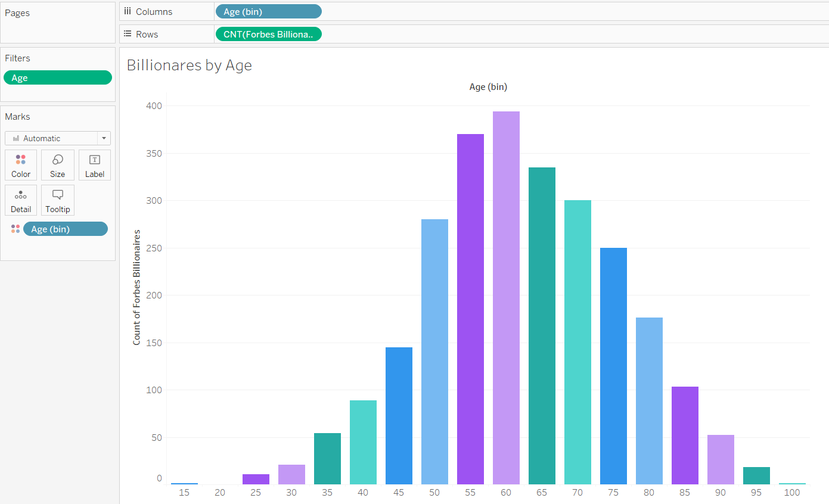Viewport: 829px width, 504px height.
Task: Open the Detail mark property
Action: 21,200
